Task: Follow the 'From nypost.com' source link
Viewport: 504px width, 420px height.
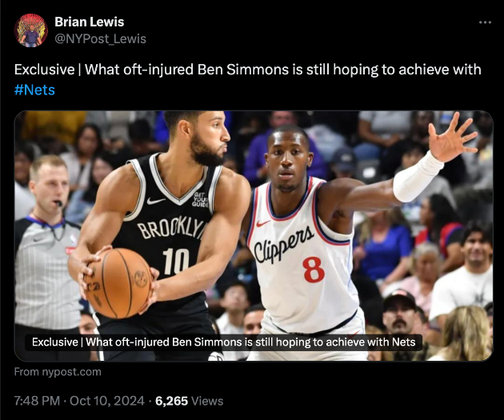Action: click(58, 372)
